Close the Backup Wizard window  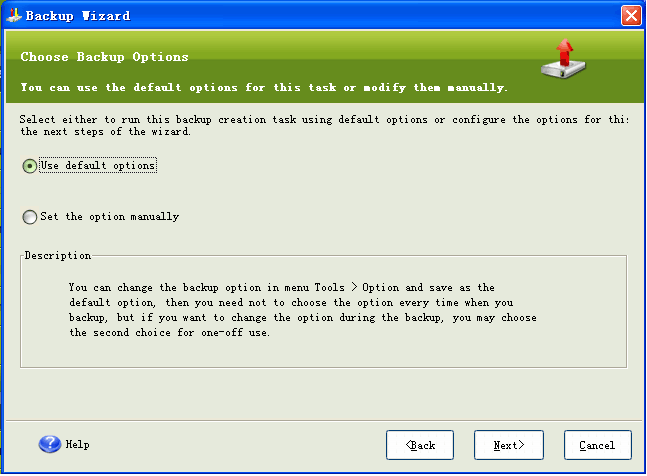coord(631,16)
